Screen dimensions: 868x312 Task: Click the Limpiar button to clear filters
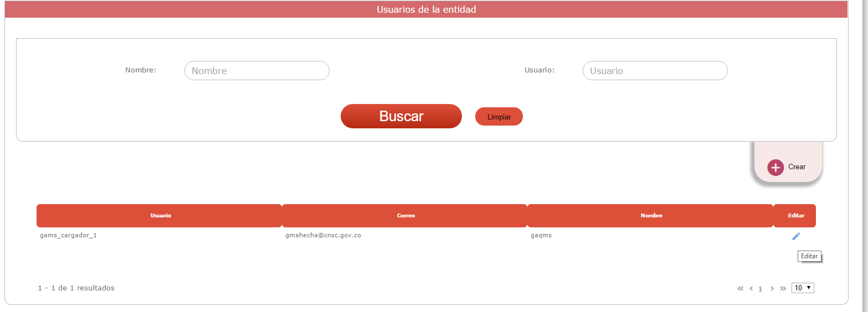click(499, 117)
